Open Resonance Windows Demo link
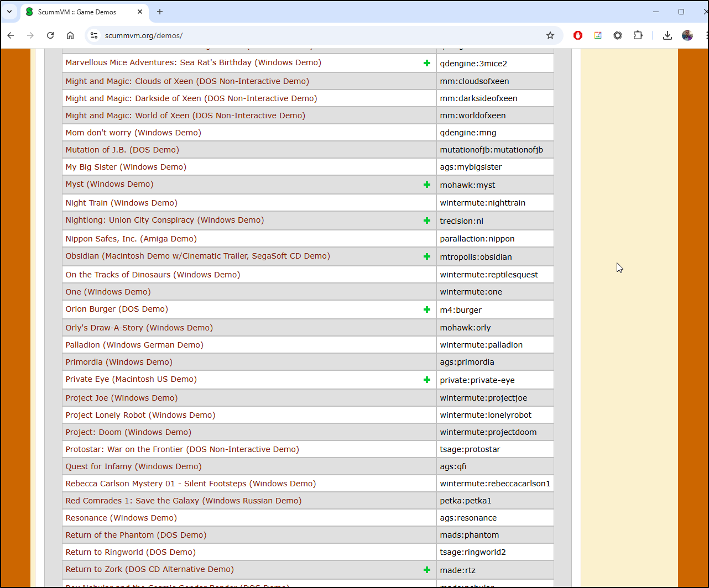Image resolution: width=709 pixels, height=588 pixels. tap(121, 518)
